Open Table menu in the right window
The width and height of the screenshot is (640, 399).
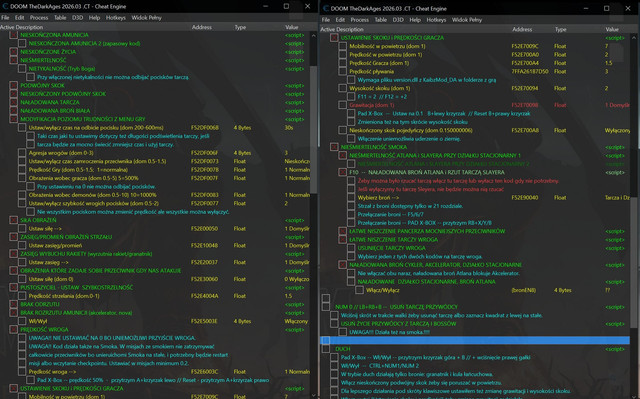[x=380, y=20]
